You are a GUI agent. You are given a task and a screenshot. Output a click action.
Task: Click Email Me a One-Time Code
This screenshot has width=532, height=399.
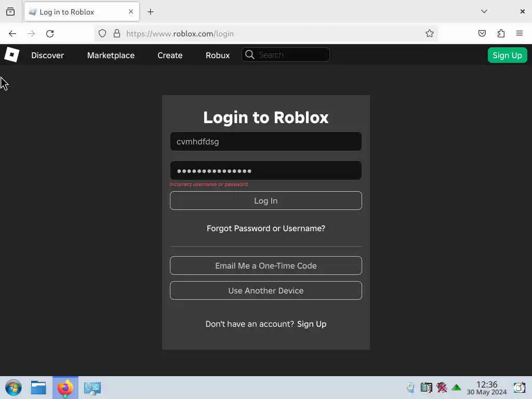[x=266, y=265]
